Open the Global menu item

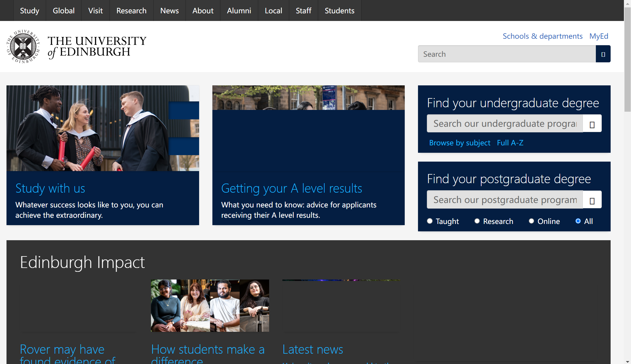click(x=64, y=11)
